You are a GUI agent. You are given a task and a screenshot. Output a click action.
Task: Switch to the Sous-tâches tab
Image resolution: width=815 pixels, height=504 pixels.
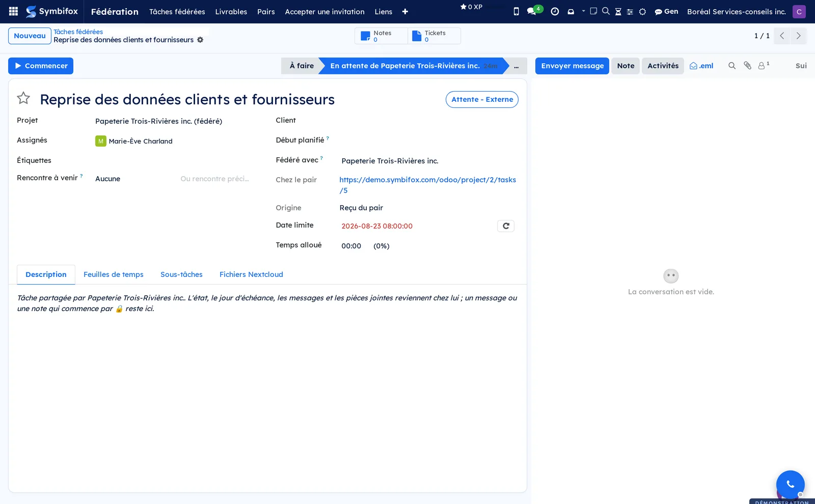[181, 274]
